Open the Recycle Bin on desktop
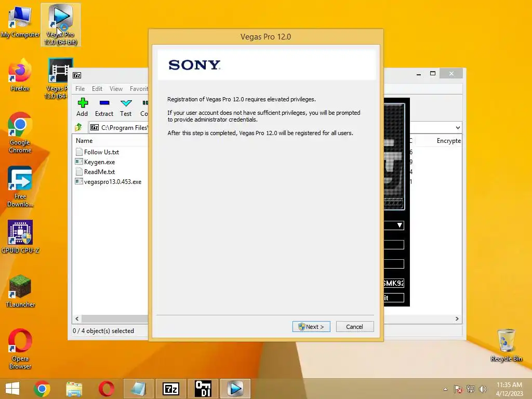 (x=506, y=345)
